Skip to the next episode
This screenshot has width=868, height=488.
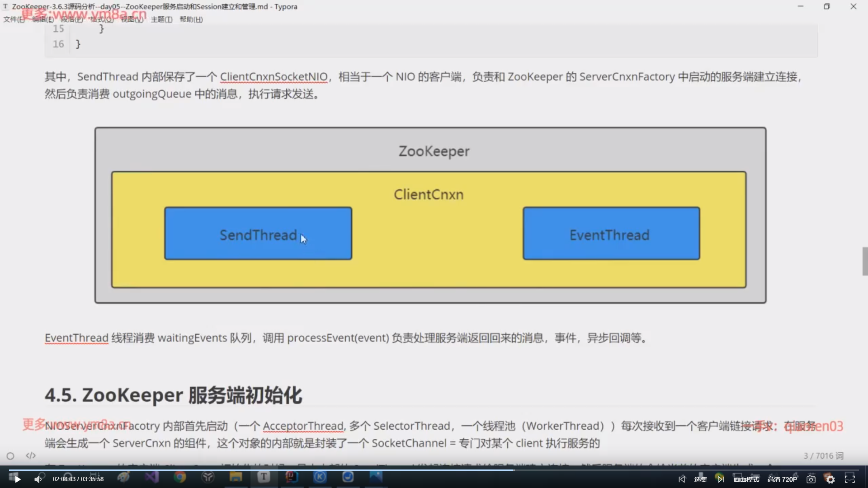click(720, 479)
